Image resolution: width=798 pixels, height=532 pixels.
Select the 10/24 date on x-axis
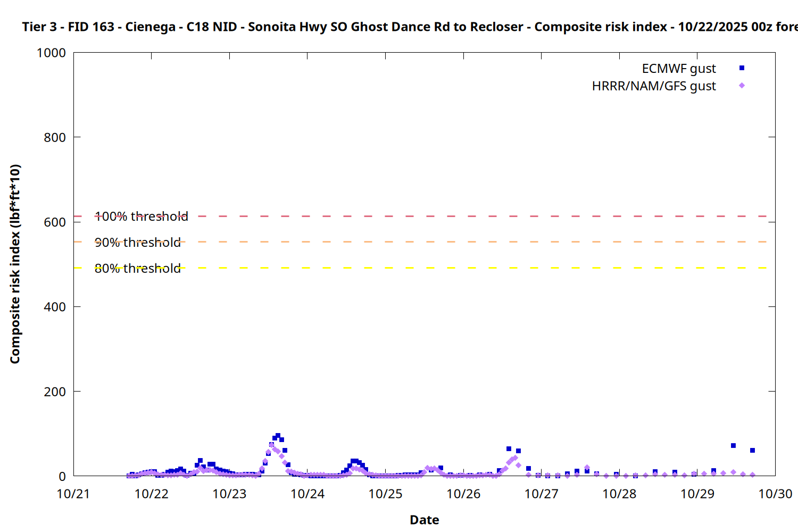(x=307, y=494)
